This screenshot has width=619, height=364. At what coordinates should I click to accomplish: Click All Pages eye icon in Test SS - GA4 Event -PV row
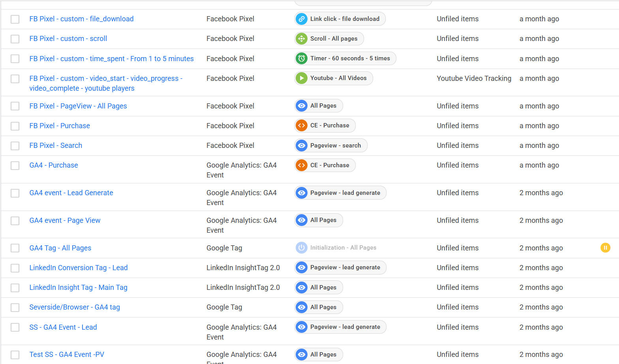pos(302,355)
